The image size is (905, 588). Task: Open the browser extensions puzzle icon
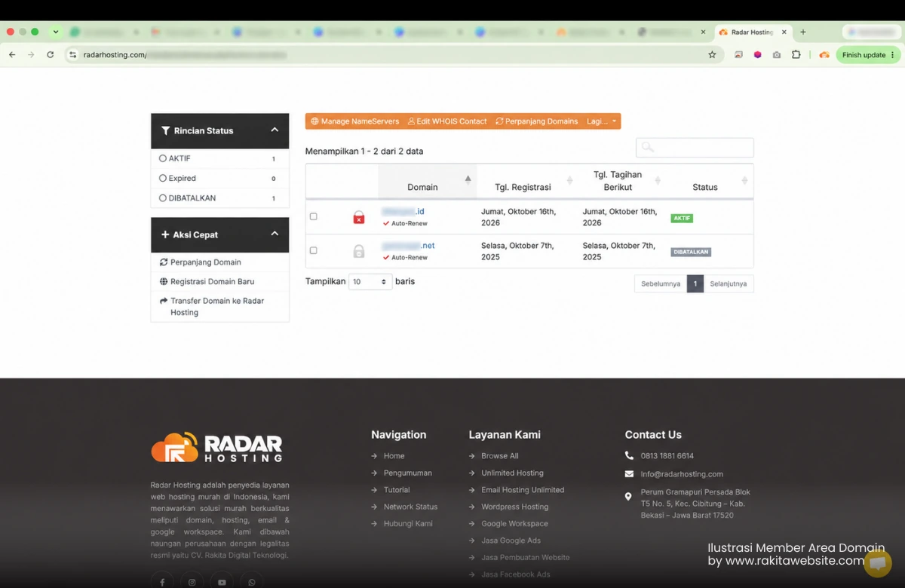tap(796, 55)
